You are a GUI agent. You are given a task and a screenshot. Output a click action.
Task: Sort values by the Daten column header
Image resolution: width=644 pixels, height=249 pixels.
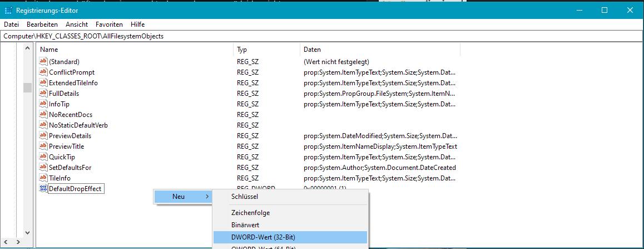pos(380,50)
